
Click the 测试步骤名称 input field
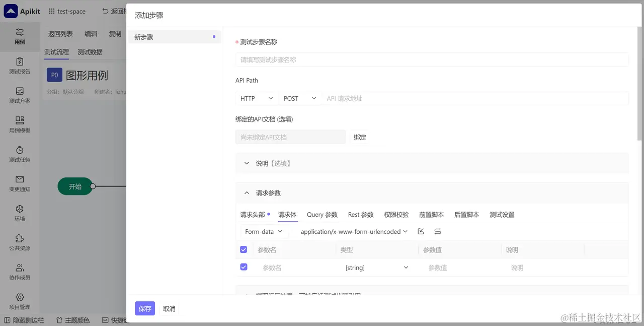pyautogui.click(x=432, y=59)
